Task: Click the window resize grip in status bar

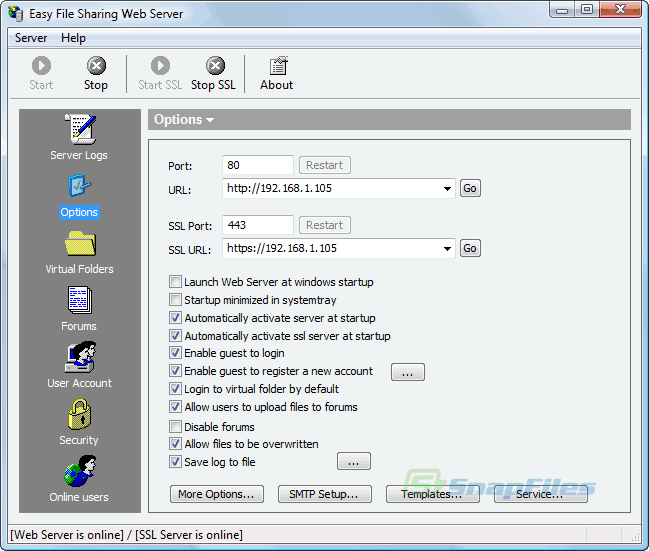Action: 635,537
